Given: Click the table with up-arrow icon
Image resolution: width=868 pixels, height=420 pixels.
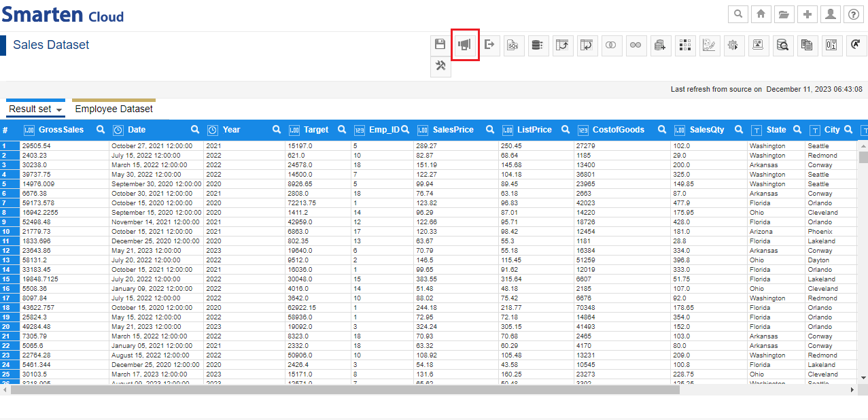Looking at the screenshot, I should pyautogui.click(x=563, y=45).
